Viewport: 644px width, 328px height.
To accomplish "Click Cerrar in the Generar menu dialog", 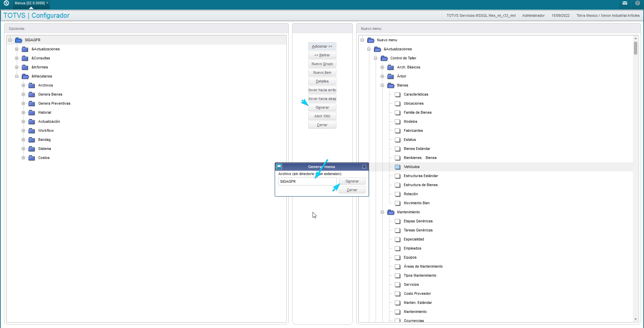I will coord(352,190).
